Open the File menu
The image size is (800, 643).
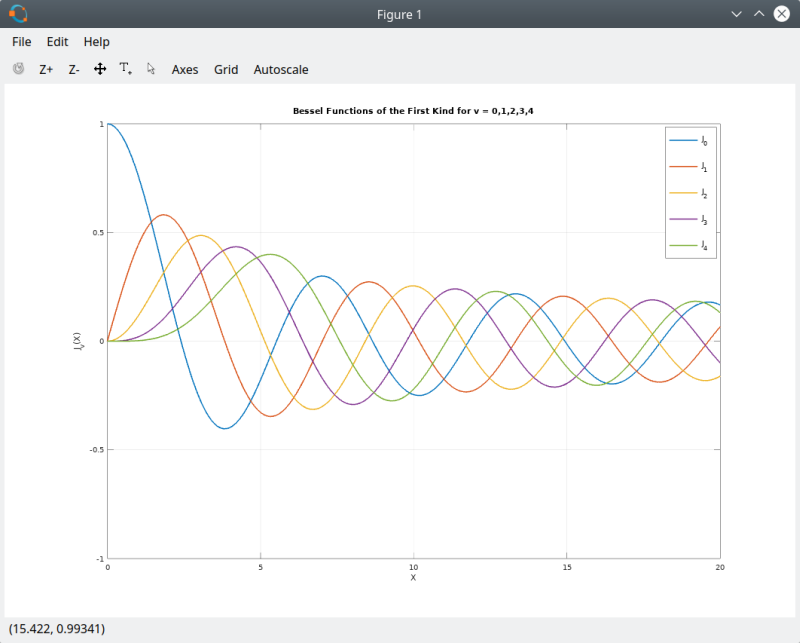click(20, 42)
